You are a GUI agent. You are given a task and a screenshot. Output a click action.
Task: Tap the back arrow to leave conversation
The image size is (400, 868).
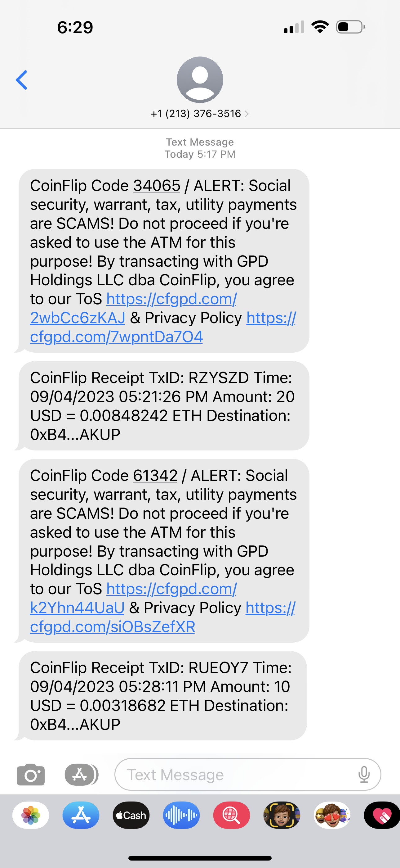click(x=21, y=80)
